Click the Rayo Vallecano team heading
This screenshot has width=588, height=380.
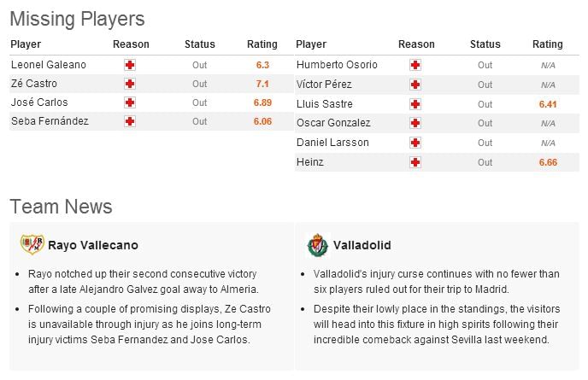pos(93,245)
